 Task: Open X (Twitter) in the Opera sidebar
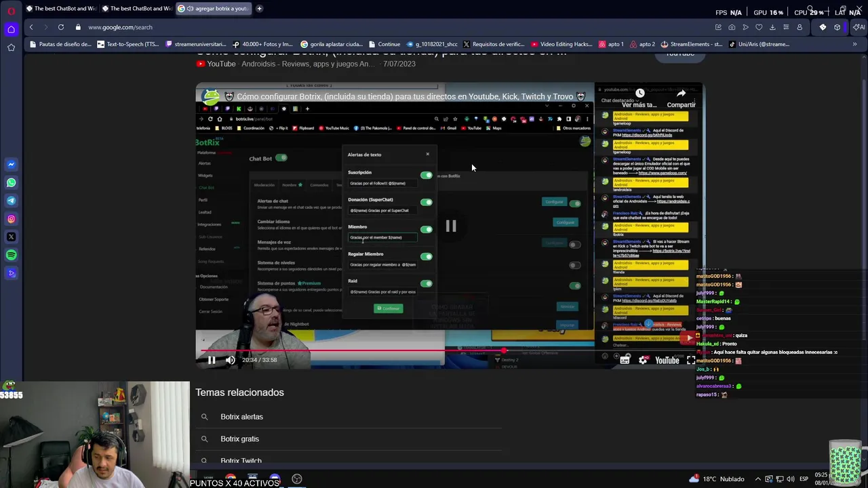pyautogui.click(x=11, y=237)
